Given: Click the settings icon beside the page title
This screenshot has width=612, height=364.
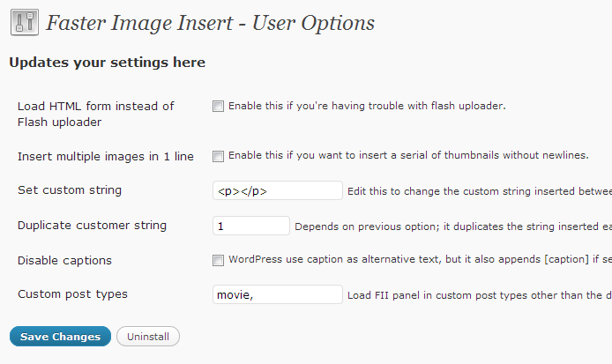Looking at the screenshot, I should tap(23, 23).
